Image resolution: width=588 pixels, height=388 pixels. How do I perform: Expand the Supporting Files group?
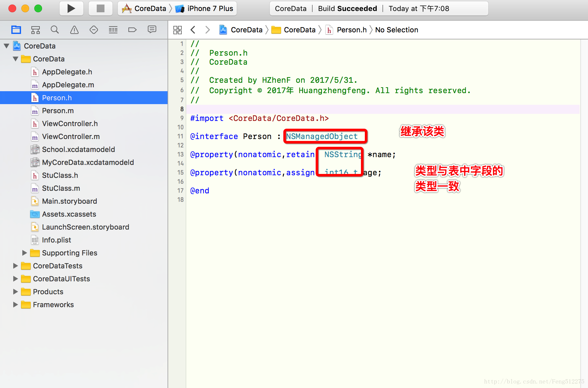(x=25, y=253)
